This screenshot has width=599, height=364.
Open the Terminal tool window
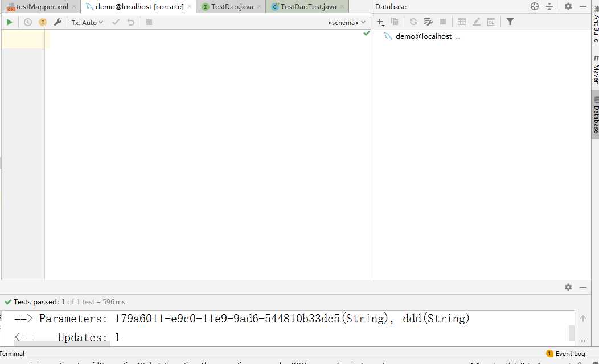pos(12,354)
